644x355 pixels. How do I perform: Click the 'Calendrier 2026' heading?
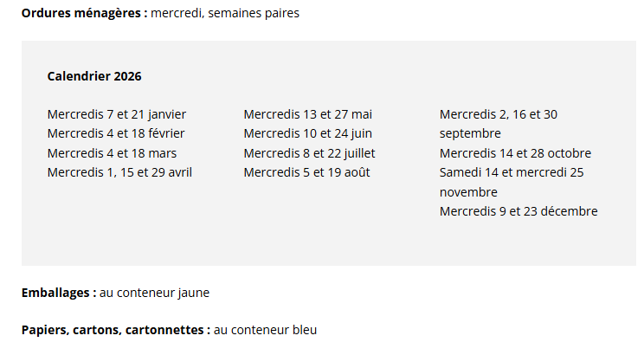coord(94,76)
